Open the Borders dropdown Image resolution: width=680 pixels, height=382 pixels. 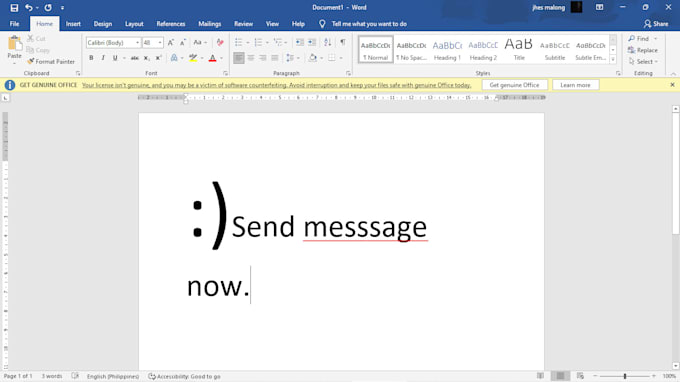tap(341, 58)
